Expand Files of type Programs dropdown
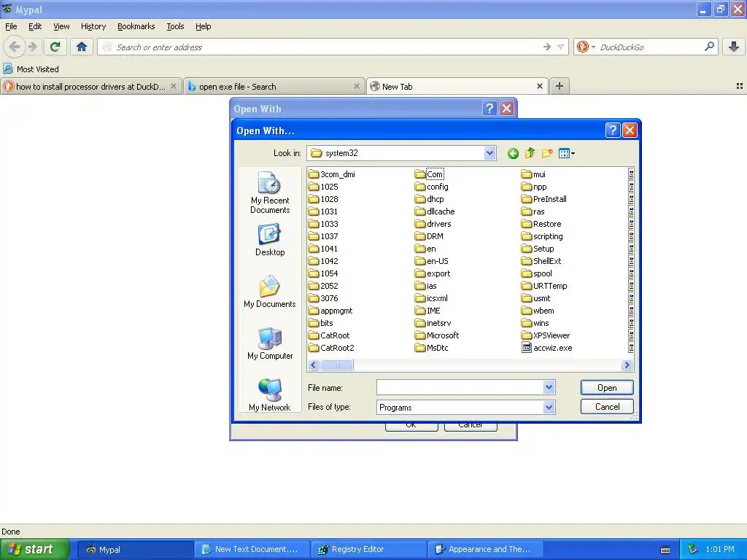This screenshot has height=560, width=747. 549,407
